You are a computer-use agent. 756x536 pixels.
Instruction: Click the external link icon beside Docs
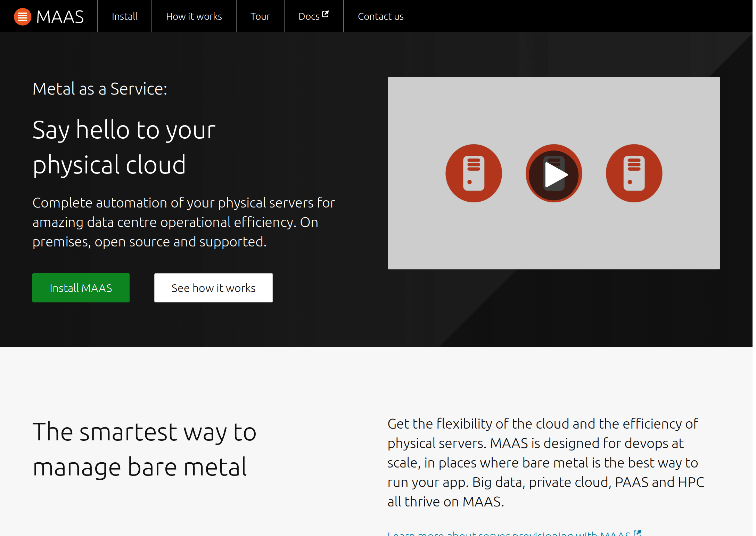coord(325,14)
